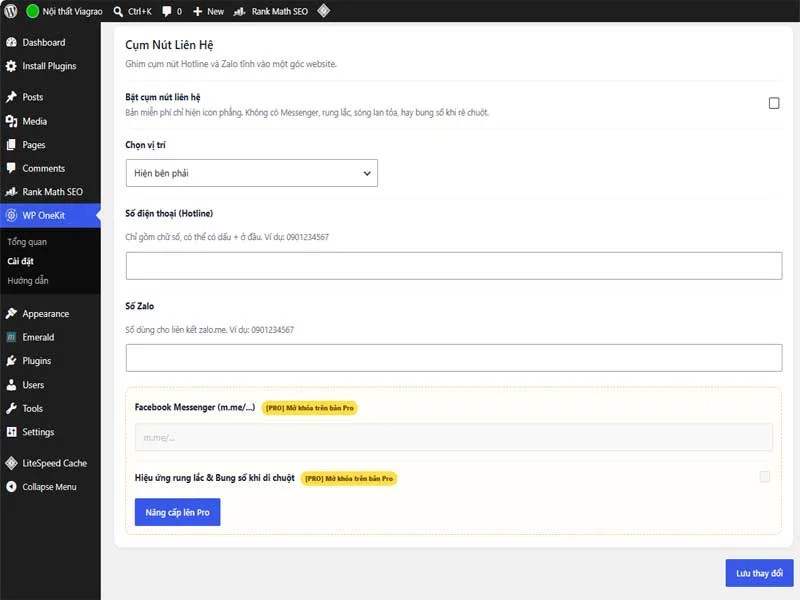Image resolution: width=800 pixels, height=600 pixels.
Task: Click the Posts pin icon
Action: coord(11,97)
